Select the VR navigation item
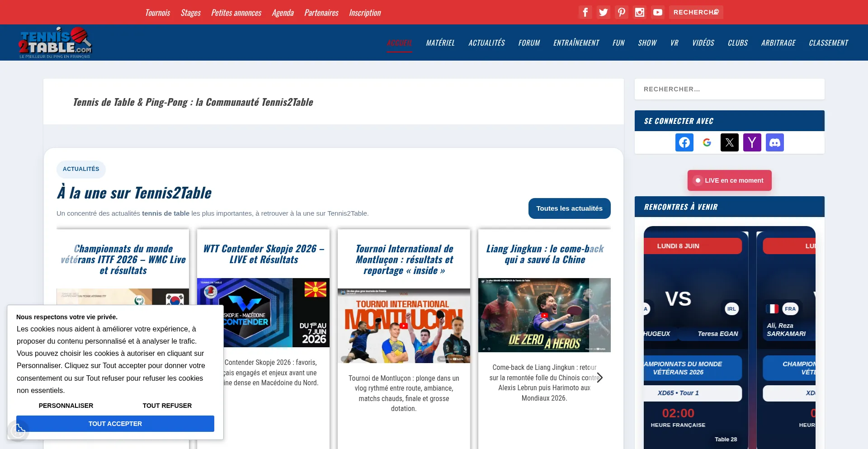The width and height of the screenshot is (868, 449). 675,43
